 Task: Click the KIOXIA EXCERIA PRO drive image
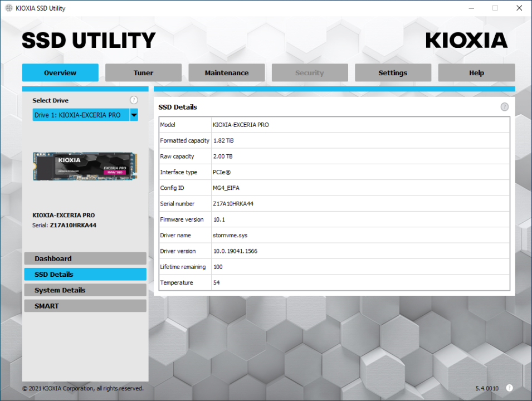(85, 166)
